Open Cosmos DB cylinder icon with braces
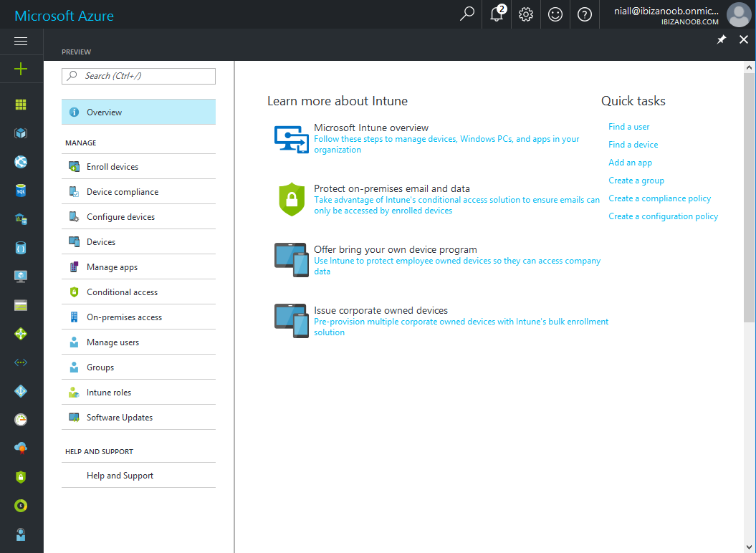756x553 pixels. pyautogui.click(x=21, y=248)
